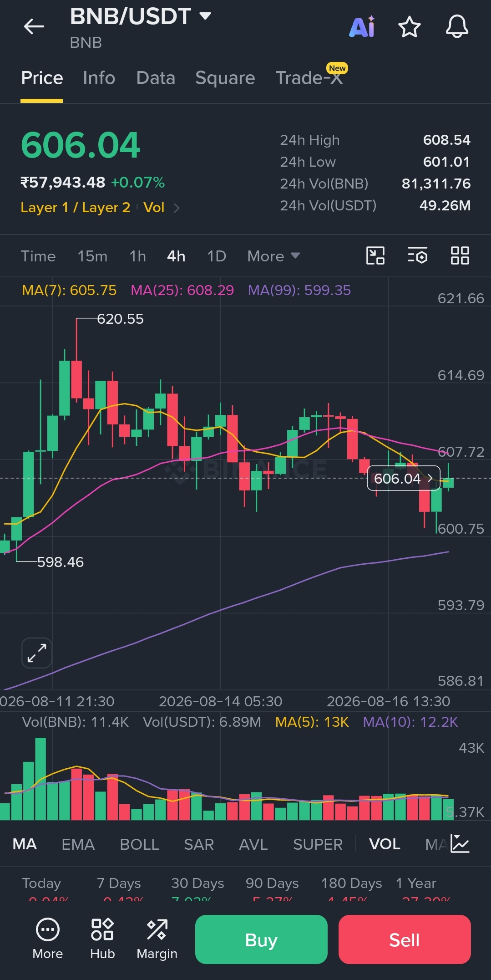The height and width of the screenshot is (980, 491).
Task: Switch to the Trade-X tab
Action: point(309,78)
